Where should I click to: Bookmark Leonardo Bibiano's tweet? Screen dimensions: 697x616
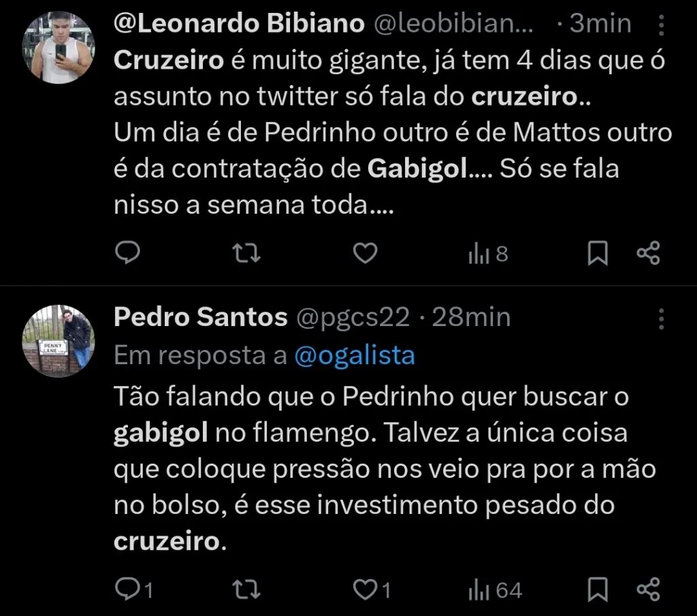point(598,253)
